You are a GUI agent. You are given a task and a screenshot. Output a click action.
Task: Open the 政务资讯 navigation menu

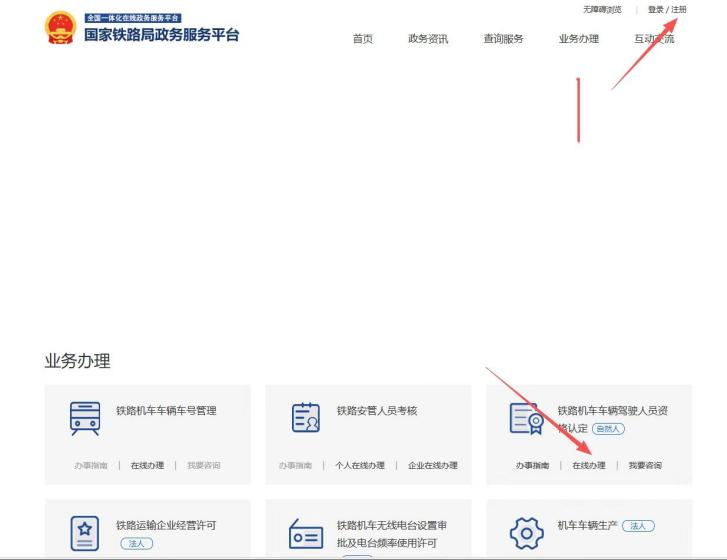tap(428, 39)
